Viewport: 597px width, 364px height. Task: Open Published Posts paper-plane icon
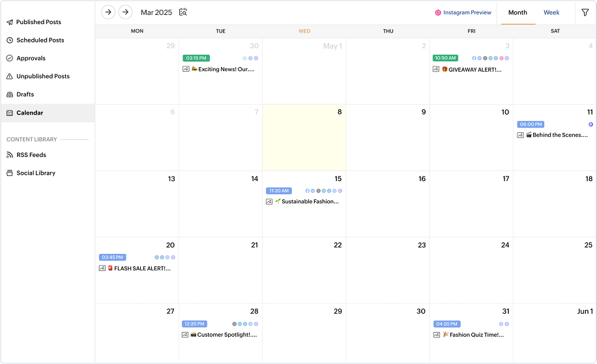pos(10,22)
